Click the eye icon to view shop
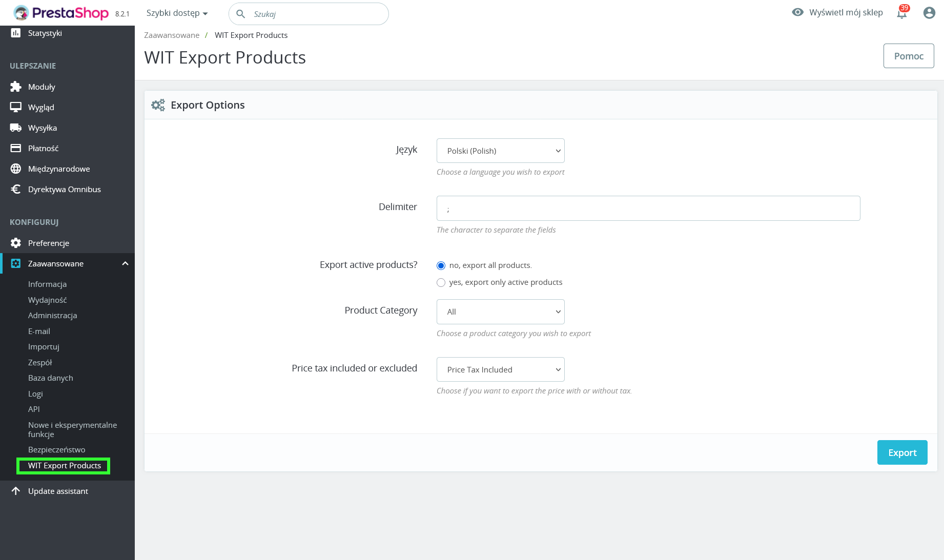The width and height of the screenshot is (944, 560). (x=797, y=12)
